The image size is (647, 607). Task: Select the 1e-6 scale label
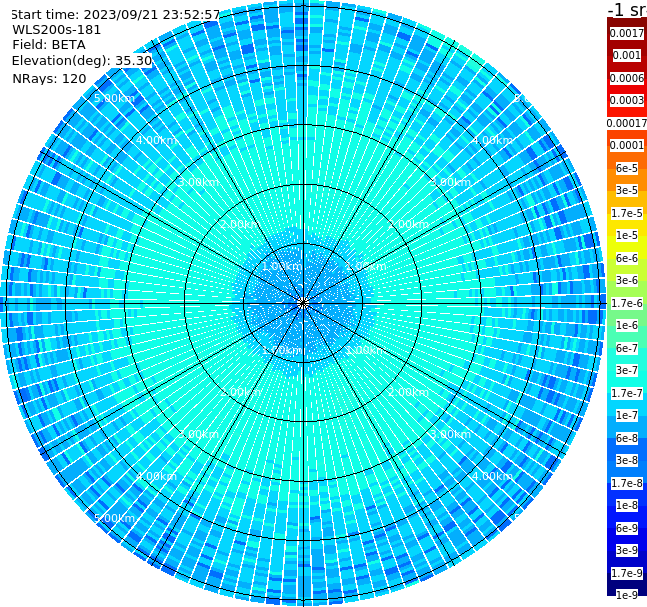(627, 325)
